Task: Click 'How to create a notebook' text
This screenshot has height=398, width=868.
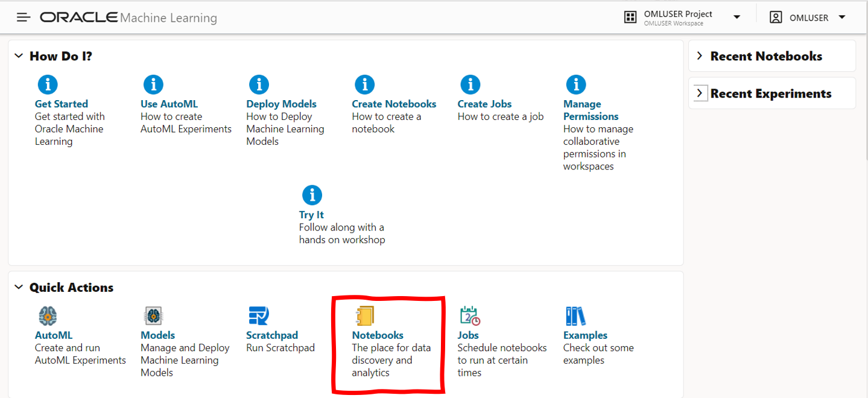Action: [387, 122]
